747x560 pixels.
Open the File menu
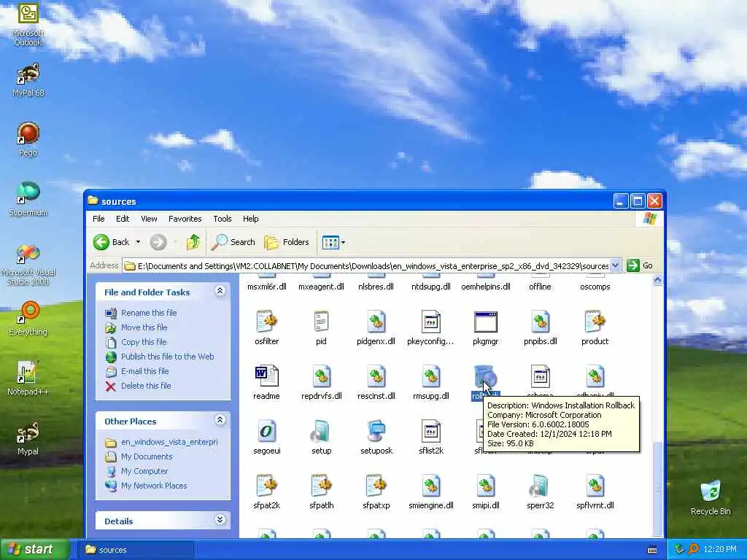[x=98, y=219]
